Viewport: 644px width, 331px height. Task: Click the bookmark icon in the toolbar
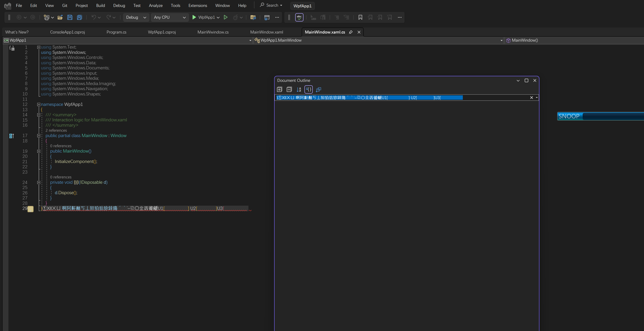pyautogui.click(x=360, y=17)
